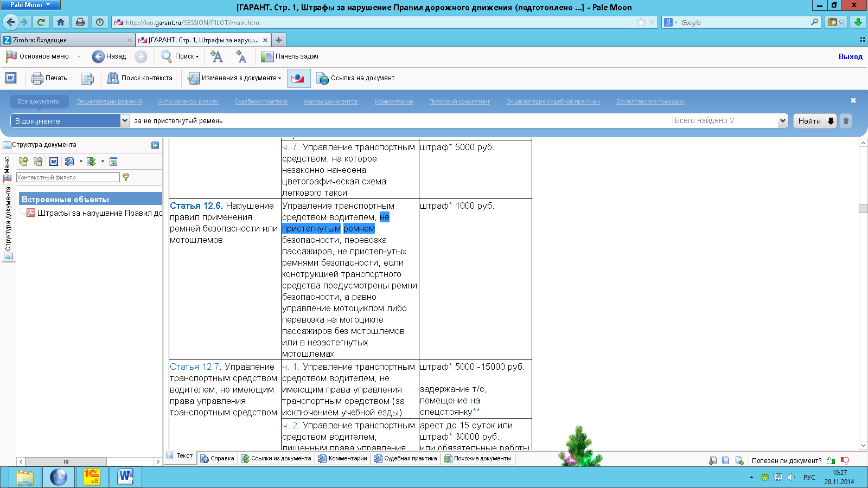Image resolution: width=868 pixels, height=488 pixels.
Task: Open the Pale Moon downloads arrow
Action: pos(858,22)
